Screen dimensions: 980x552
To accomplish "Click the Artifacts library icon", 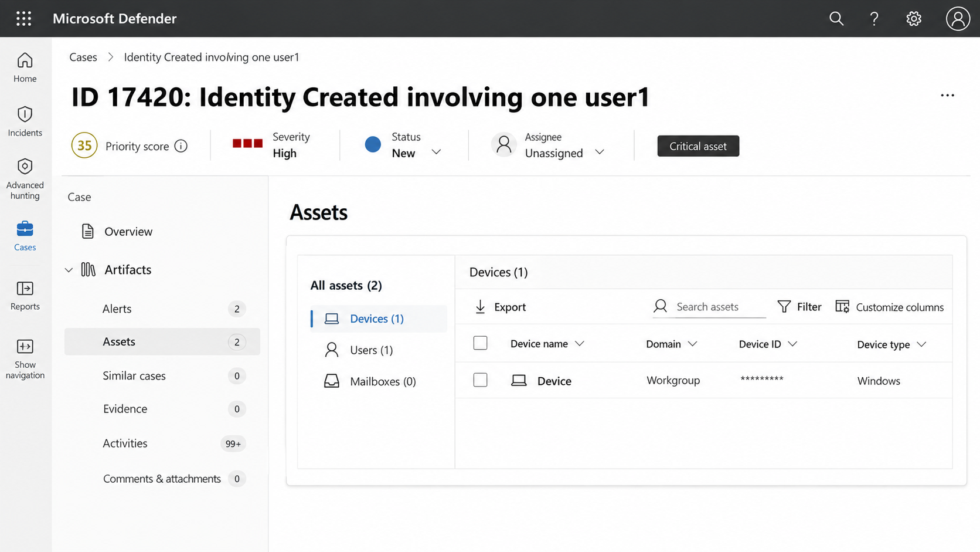I will pos(88,269).
